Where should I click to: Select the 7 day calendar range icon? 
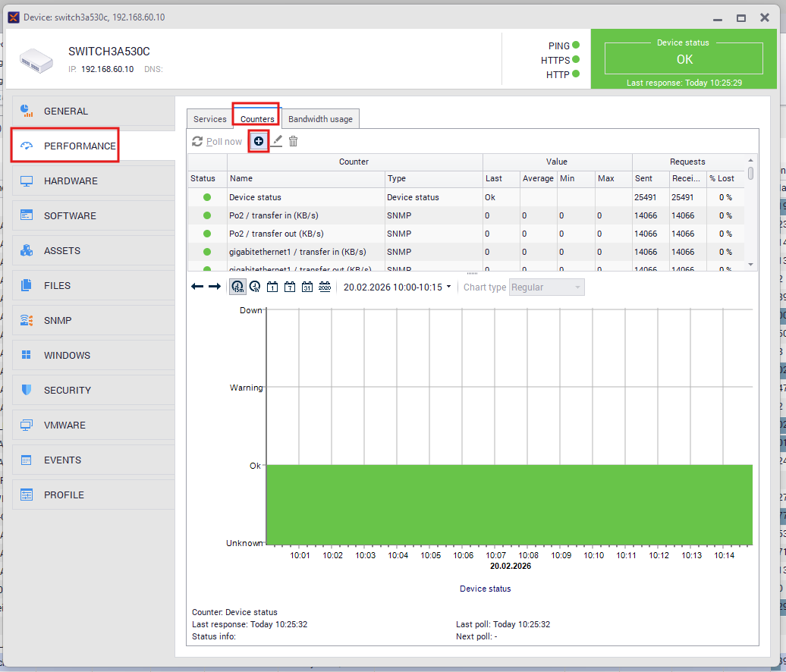pos(289,287)
